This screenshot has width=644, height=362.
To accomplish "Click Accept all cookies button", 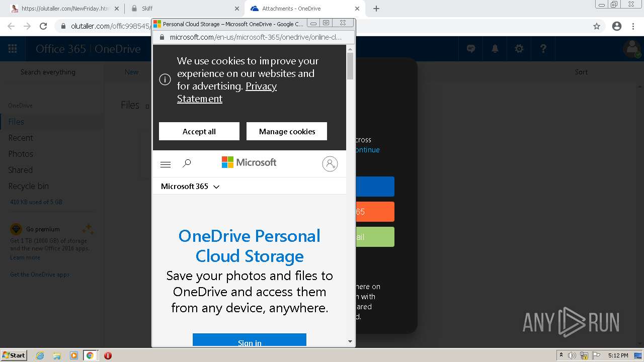I will [x=199, y=131].
